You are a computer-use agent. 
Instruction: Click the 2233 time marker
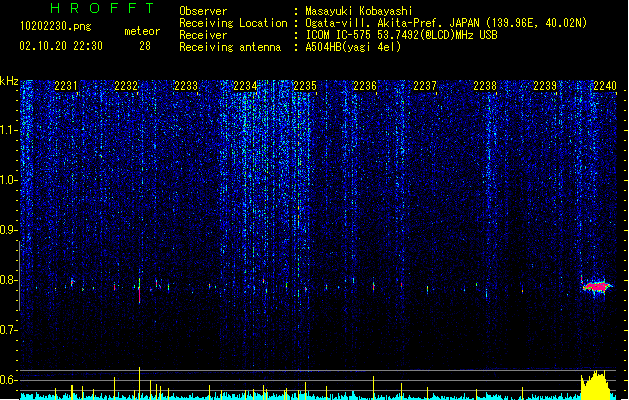[x=186, y=86]
